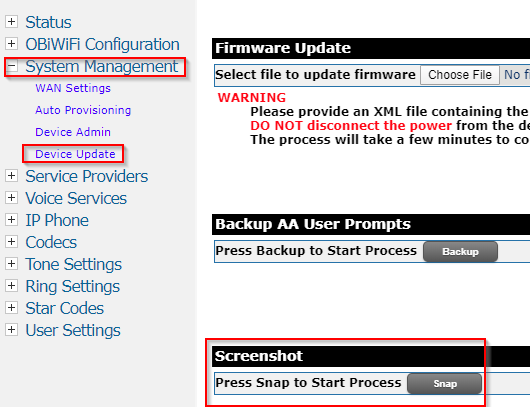Open the Auto Provisioning page
530x407 pixels.
click(x=83, y=110)
